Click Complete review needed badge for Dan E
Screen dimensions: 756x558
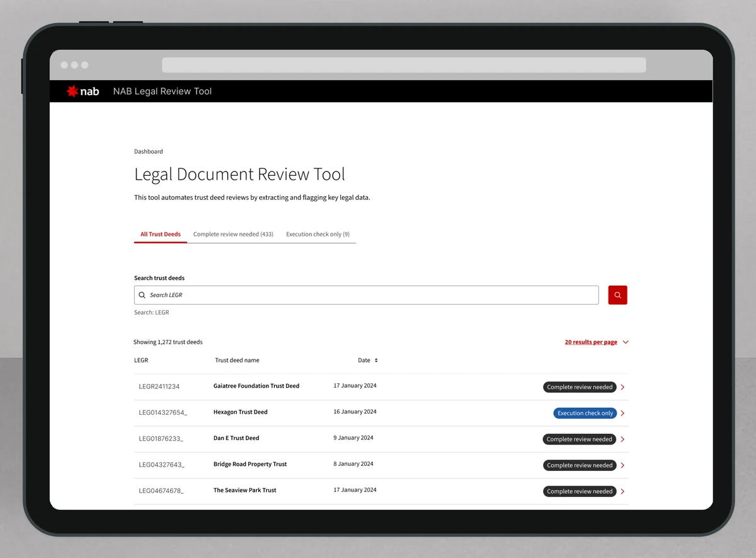(x=580, y=439)
